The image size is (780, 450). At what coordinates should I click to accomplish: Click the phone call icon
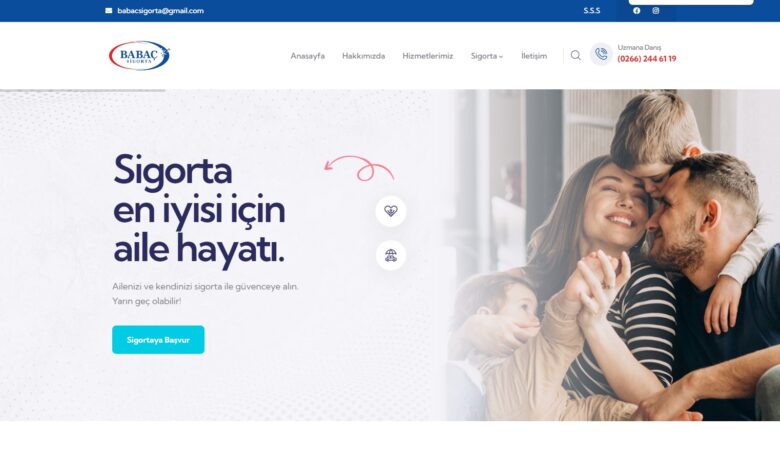pyautogui.click(x=601, y=54)
